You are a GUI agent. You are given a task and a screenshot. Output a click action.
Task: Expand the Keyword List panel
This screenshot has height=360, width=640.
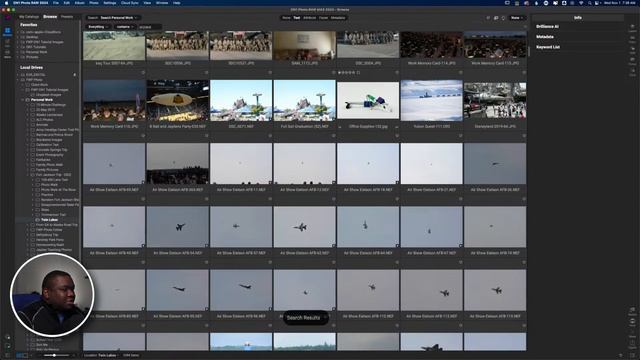click(x=548, y=47)
